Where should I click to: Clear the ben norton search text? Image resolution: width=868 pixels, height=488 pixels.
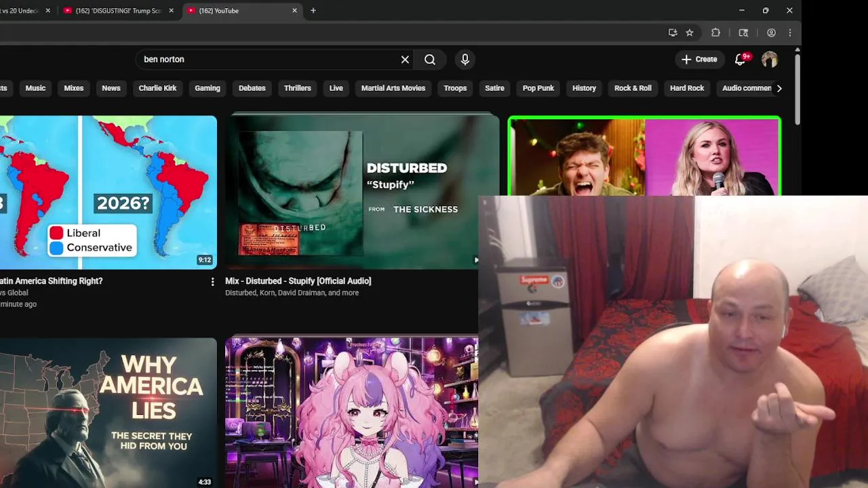click(x=405, y=60)
